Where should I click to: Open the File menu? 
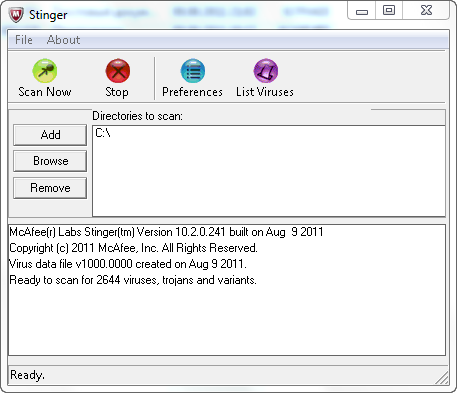pyautogui.click(x=24, y=40)
